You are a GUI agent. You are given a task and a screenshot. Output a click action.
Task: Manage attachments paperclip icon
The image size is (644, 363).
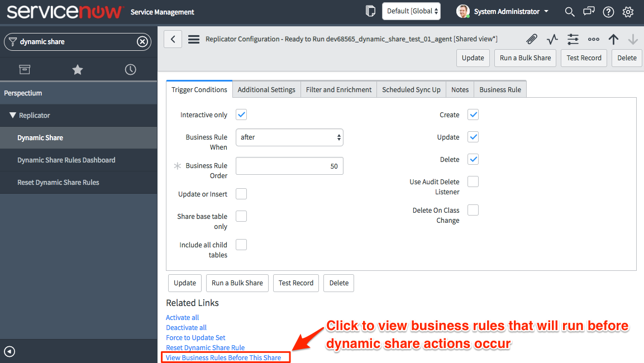pyautogui.click(x=532, y=39)
